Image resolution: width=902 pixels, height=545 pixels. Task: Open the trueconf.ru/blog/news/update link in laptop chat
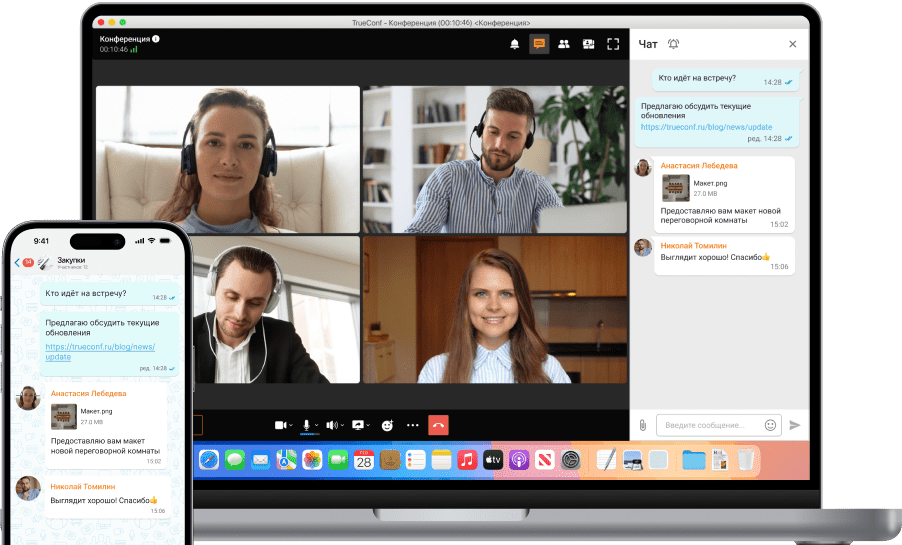pyautogui.click(x=706, y=127)
